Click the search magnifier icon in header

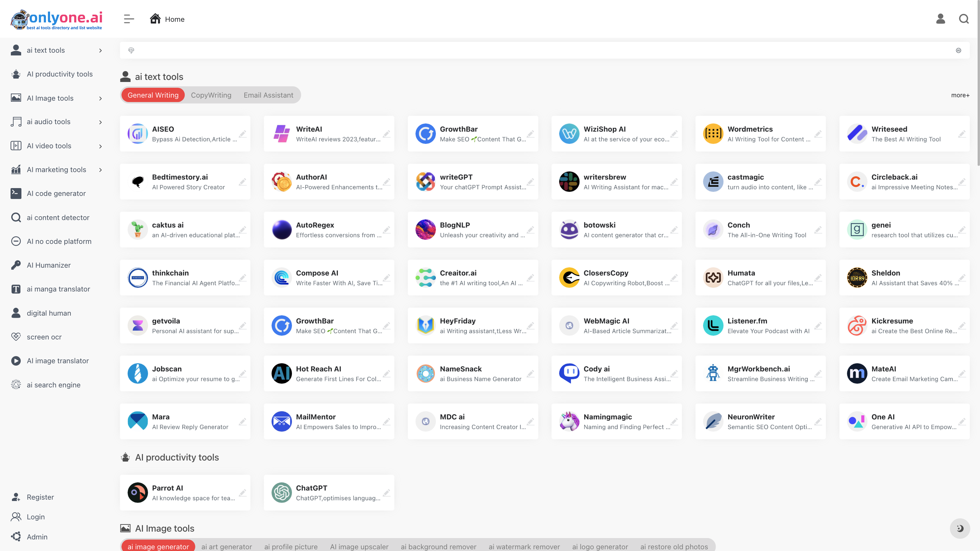pyautogui.click(x=964, y=19)
